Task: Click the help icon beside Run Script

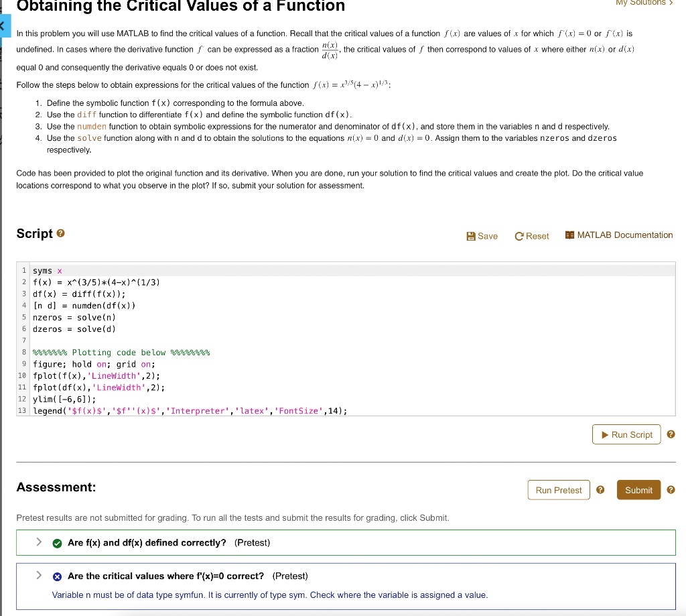Action: (x=671, y=434)
